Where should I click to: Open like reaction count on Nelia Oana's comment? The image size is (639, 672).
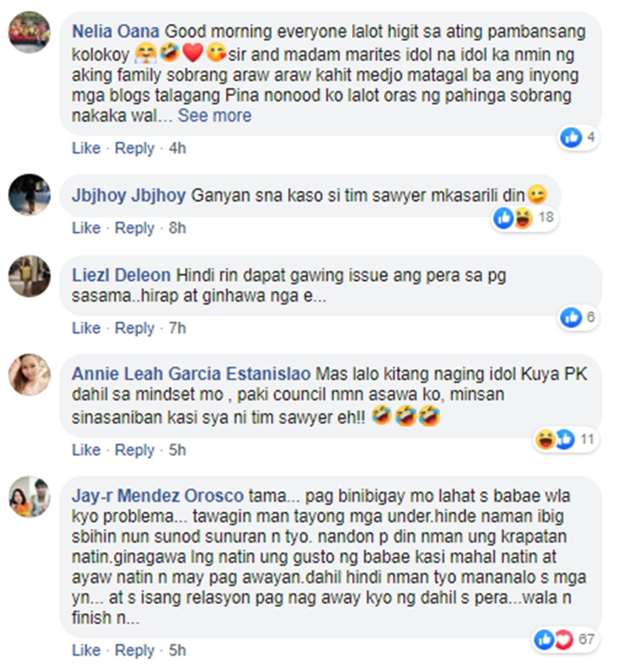(x=578, y=138)
